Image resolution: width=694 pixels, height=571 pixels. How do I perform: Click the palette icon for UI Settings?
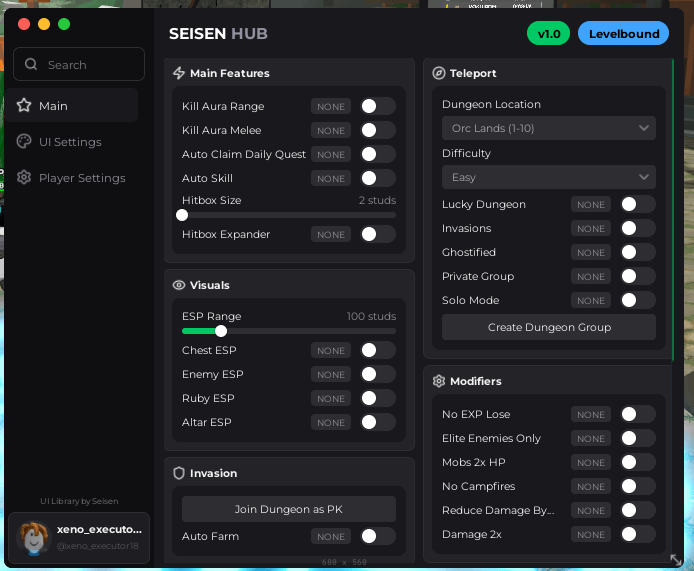tap(24, 141)
